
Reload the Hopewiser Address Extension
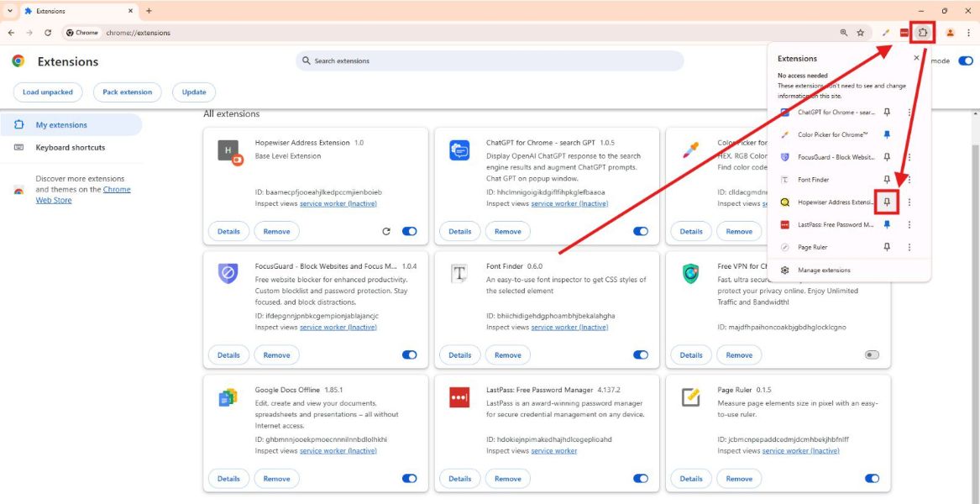[x=386, y=232]
